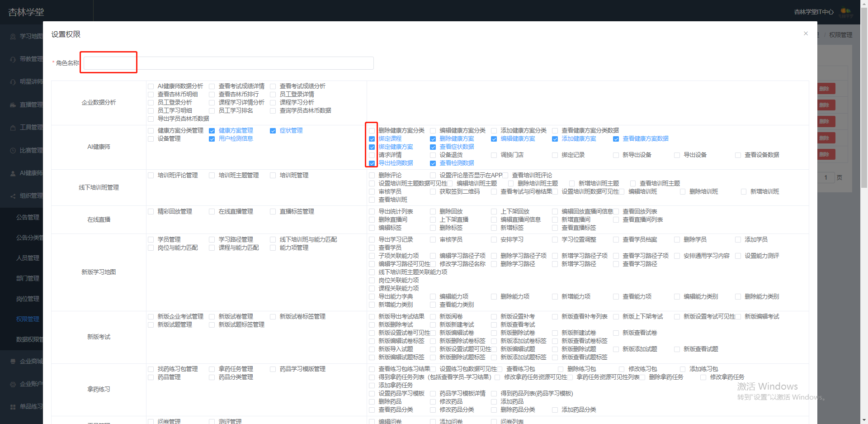868x424 pixels.
Task: Click the 直播管理 sidebar icon
Action: (x=13, y=105)
